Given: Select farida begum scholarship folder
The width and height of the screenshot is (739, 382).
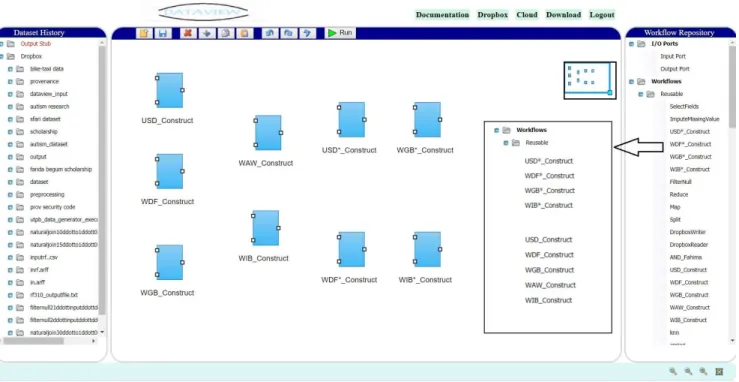Looking at the screenshot, I should click(61, 169).
